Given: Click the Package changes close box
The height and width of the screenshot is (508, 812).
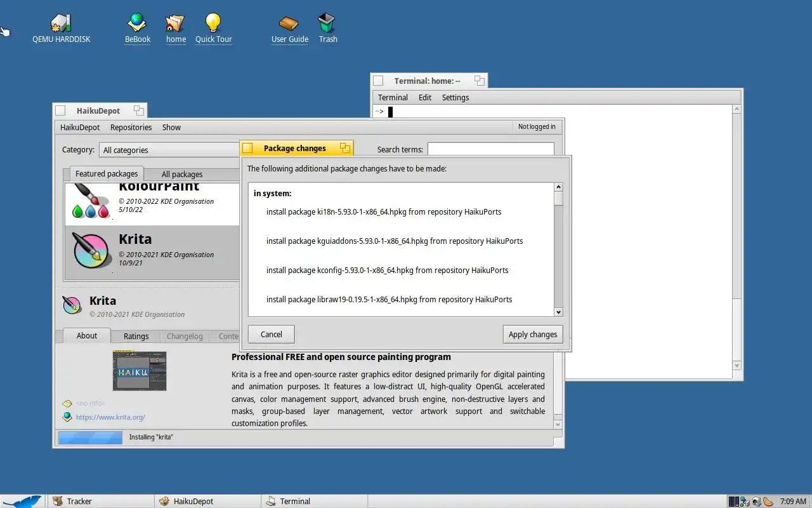Looking at the screenshot, I should click(x=248, y=148).
